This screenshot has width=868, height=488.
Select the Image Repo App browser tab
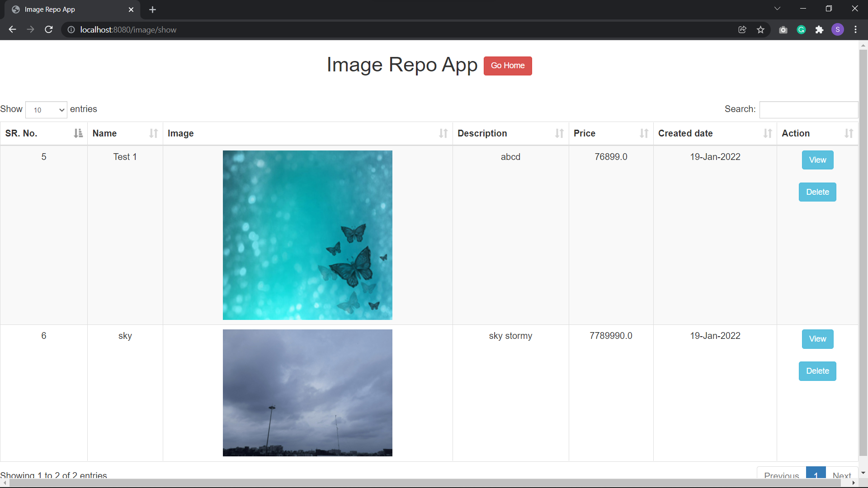[72, 9]
